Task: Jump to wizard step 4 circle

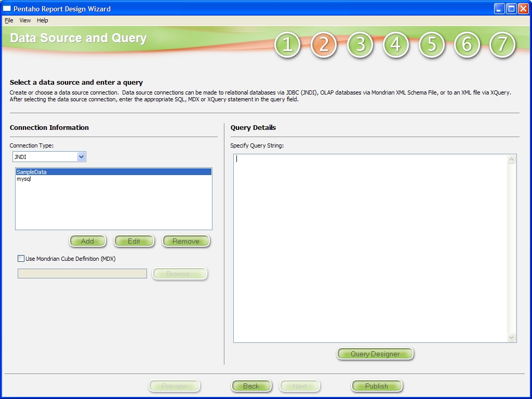Action: pyautogui.click(x=395, y=45)
